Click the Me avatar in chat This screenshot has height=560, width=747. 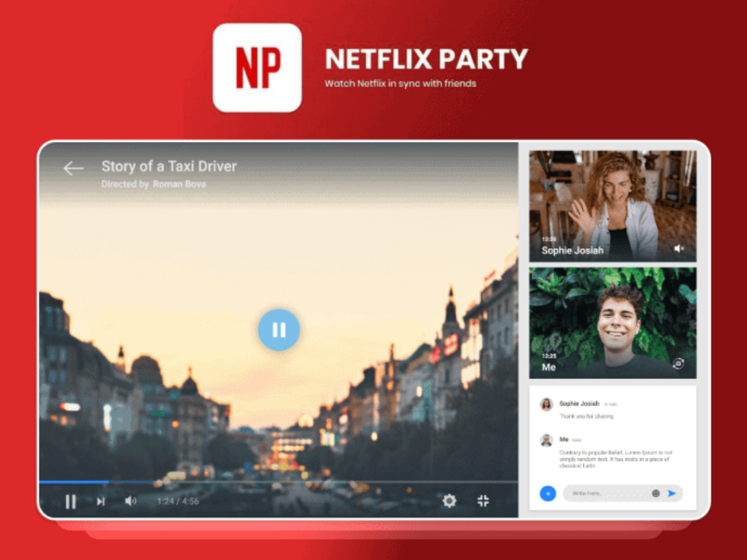(547, 441)
